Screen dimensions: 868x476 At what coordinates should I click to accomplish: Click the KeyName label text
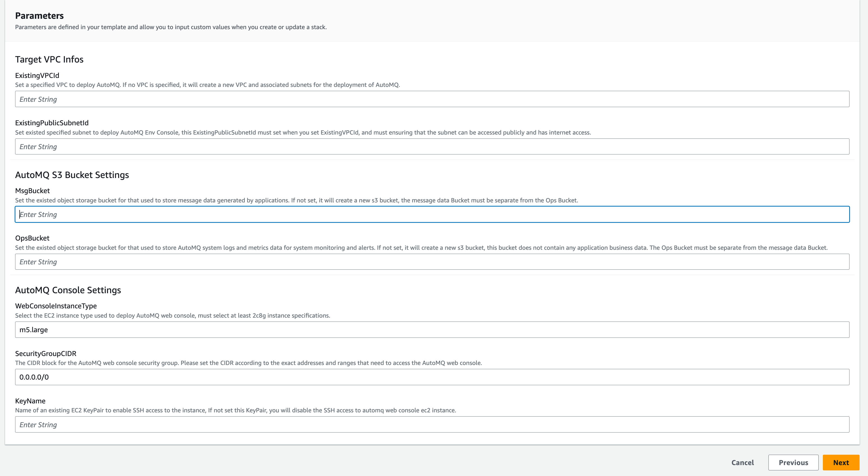tap(30, 401)
